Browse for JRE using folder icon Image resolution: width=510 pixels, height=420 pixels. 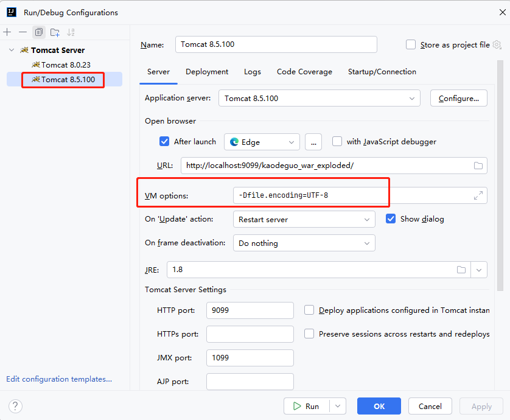tap(461, 270)
